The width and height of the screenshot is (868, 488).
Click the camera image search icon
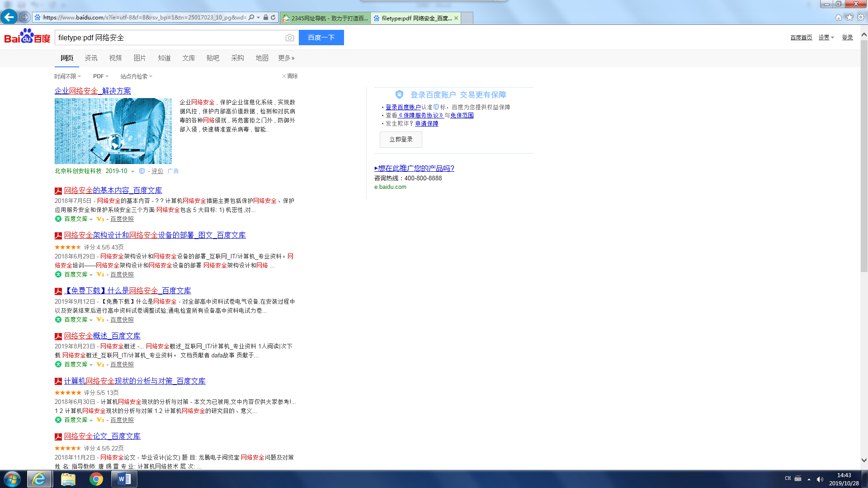pyautogui.click(x=290, y=38)
